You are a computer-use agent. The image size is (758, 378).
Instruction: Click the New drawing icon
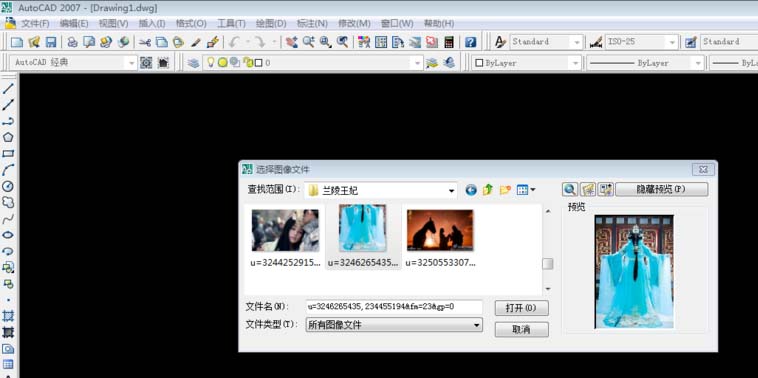[x=17, y=42]
